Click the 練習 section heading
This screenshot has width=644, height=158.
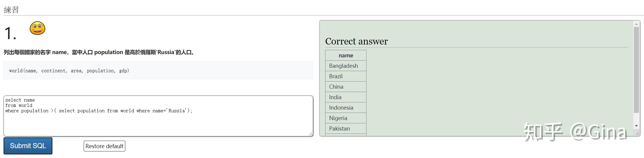point(11,10)
